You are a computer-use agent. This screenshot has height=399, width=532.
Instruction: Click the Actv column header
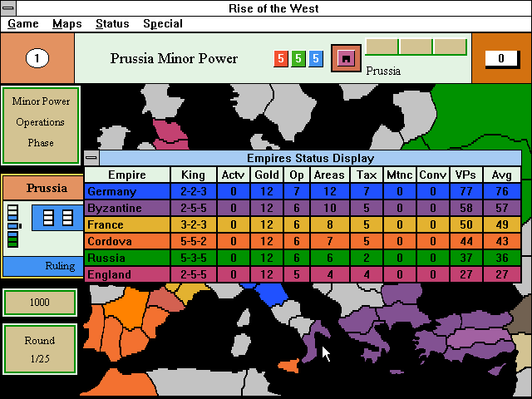234,175
